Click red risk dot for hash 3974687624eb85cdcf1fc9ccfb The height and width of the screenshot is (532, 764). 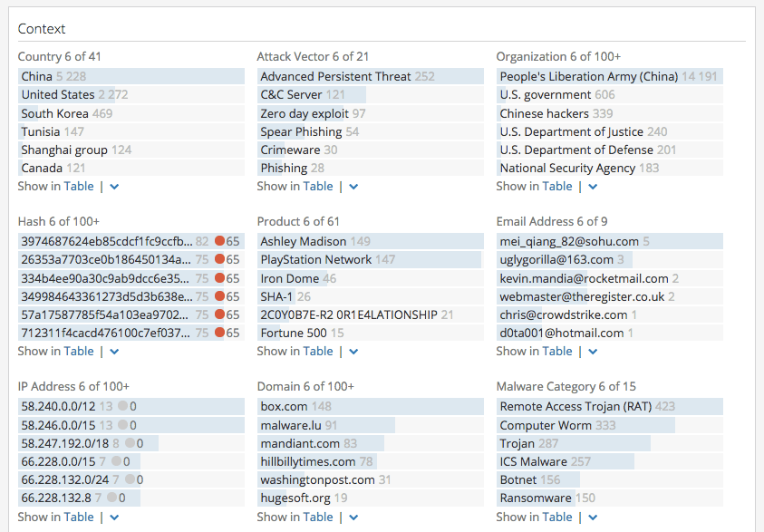point(219,241)
